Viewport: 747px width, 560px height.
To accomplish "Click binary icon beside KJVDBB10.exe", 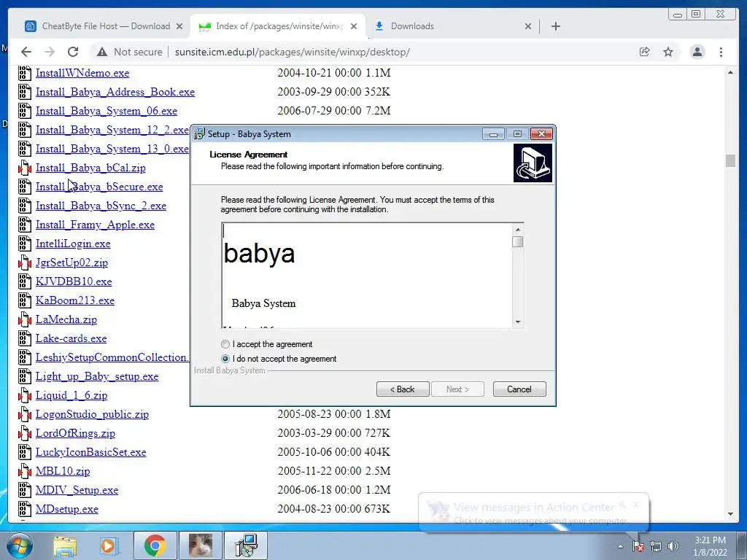I will click(x=25, y=281).
